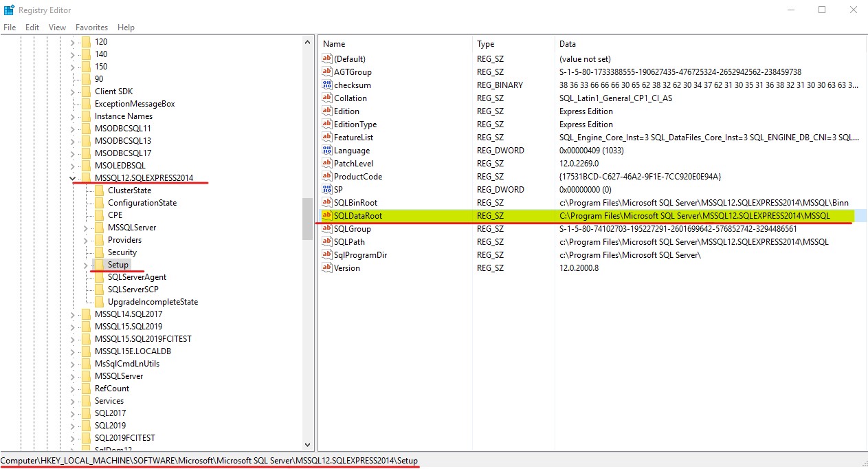
Task: Expand the Client SDK key
Action: pyautogui.click(x=73, y=91)
